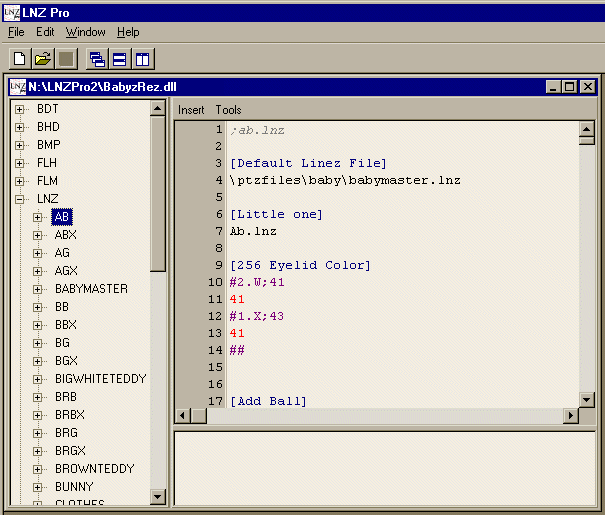Select the BRG tree item
Image resolution: width=605 pixels, height=515 pixels.
point(66,432)
